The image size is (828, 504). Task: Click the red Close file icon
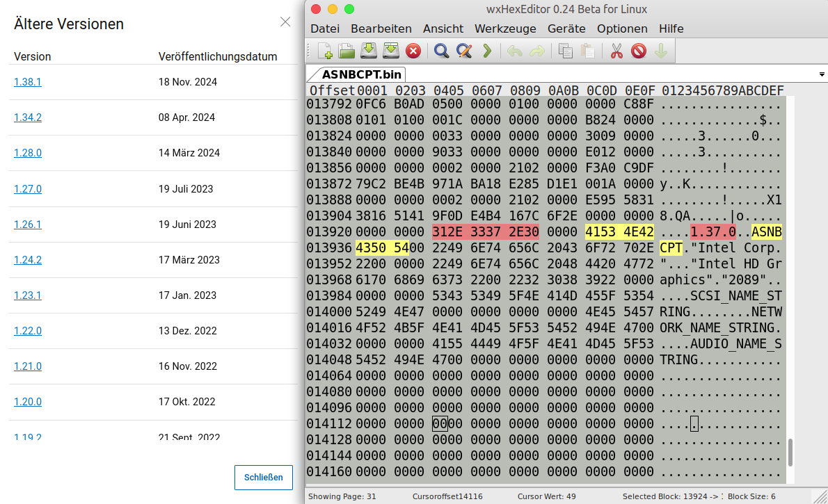pos(413,51)
